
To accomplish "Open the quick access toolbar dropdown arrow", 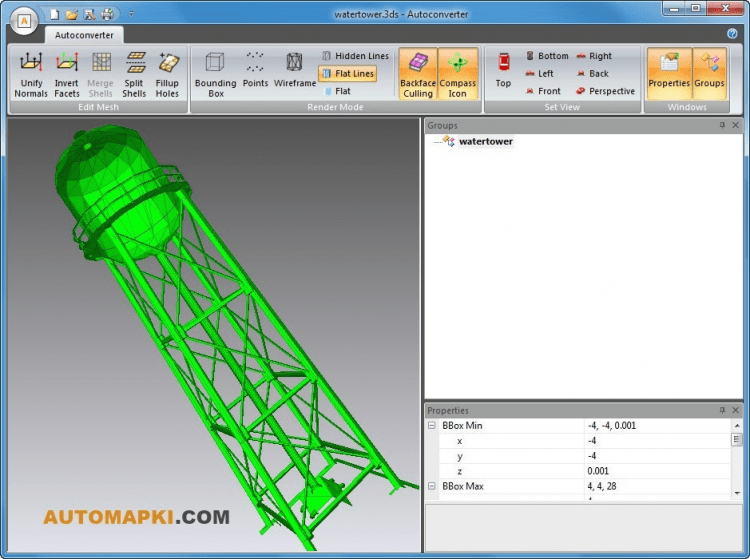I will pyautogui.click(x=131, y=15).
